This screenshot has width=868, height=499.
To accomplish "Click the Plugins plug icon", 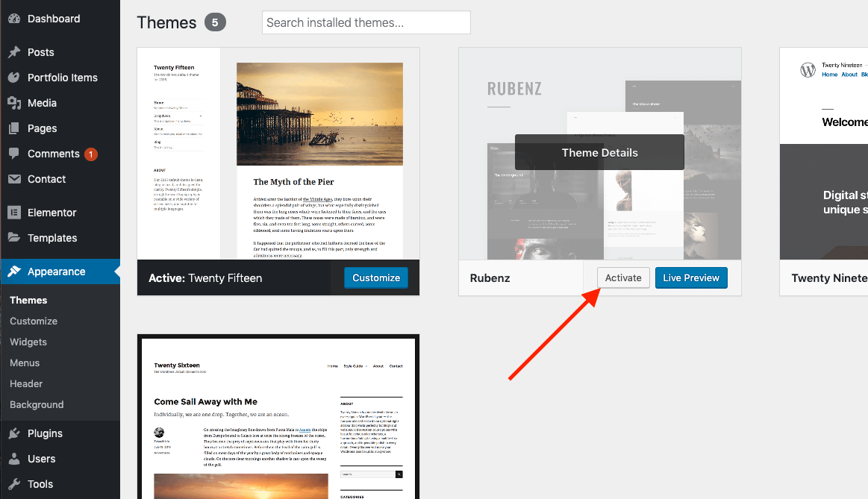I will (14, 433).
